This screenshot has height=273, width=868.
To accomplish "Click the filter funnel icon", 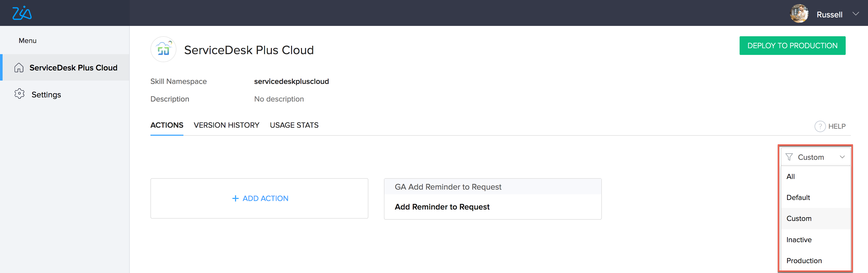I will tap(789, 157).
